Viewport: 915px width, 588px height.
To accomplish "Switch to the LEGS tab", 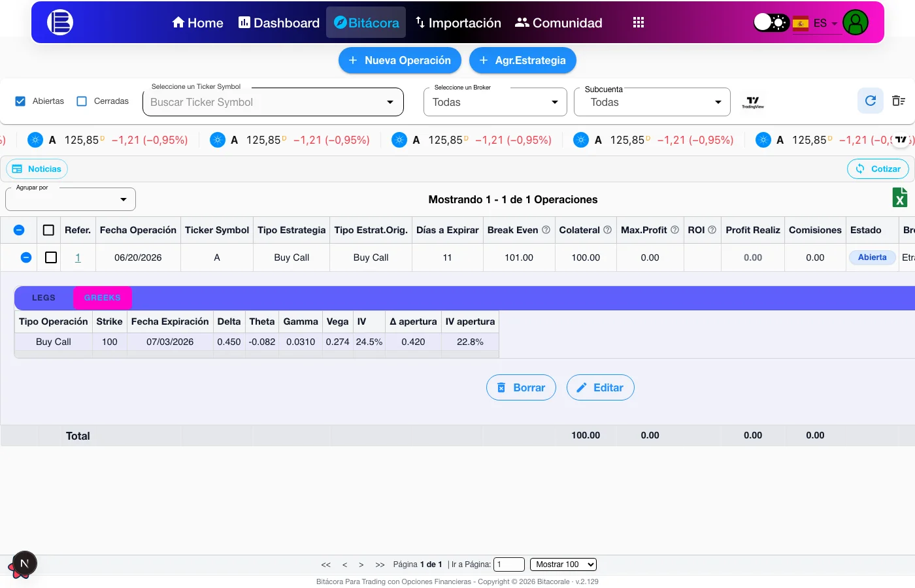I will [44, 298].
